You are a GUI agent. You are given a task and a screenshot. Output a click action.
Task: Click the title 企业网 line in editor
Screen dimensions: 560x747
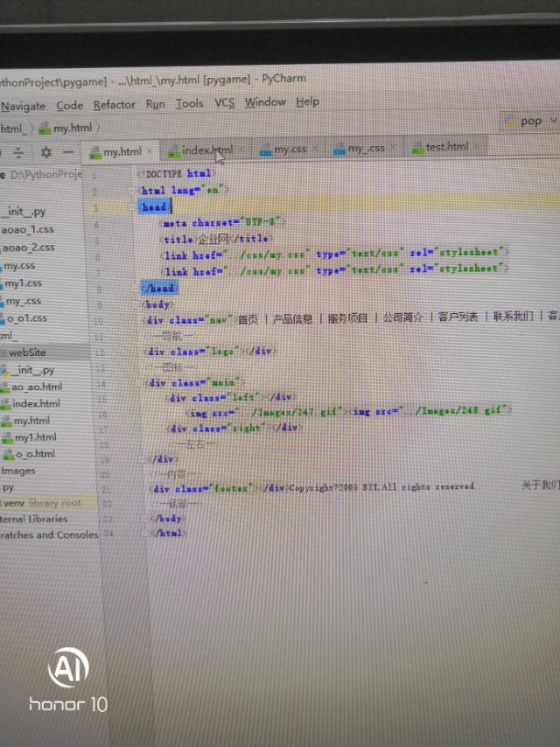[x=218, y=239]
